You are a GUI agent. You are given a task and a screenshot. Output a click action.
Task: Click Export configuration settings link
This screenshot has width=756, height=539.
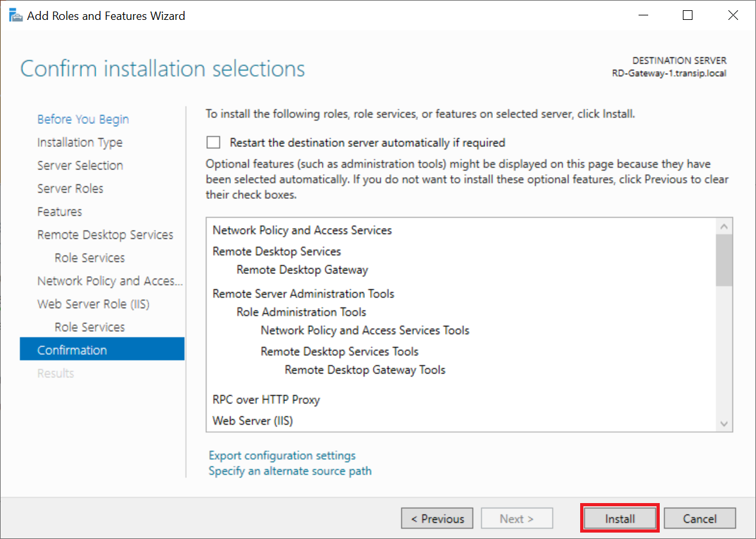click(282, 456)
